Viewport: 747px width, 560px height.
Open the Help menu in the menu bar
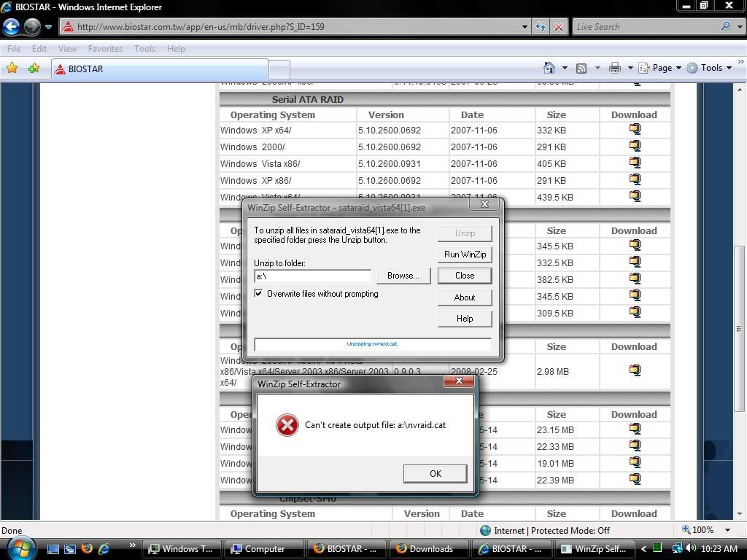(176, 49)
